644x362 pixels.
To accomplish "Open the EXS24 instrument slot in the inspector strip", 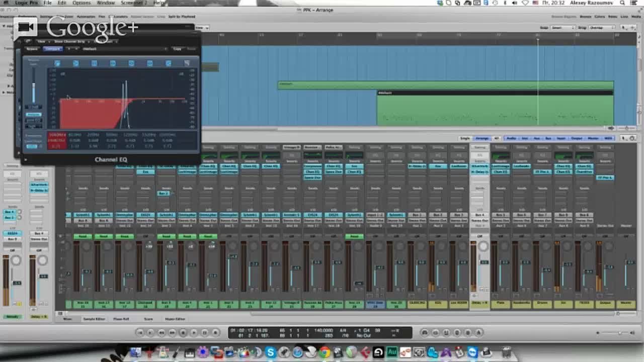I will tap(12, 234).
